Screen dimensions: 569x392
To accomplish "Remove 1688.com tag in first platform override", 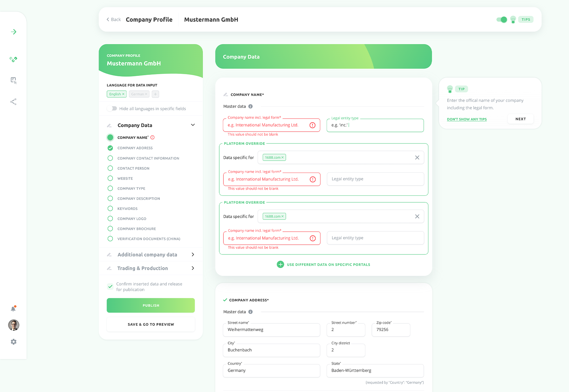I will [282, 157].
